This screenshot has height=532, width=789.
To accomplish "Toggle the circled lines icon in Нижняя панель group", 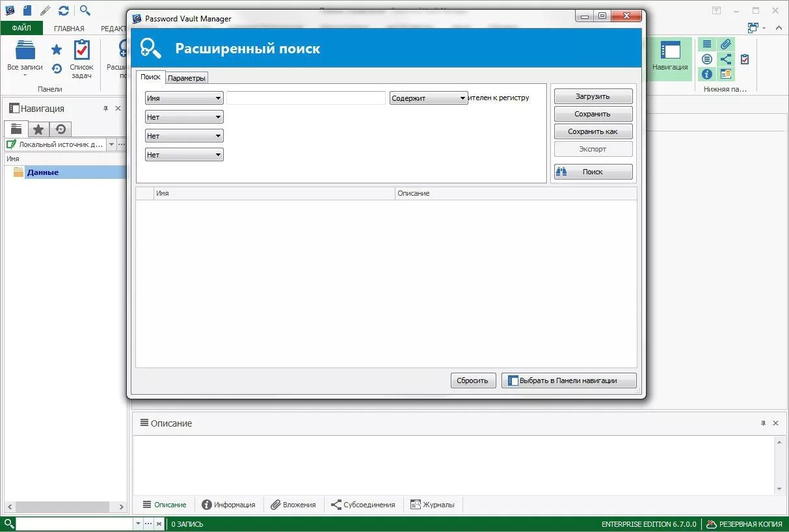I will click(x=707, y=59).
